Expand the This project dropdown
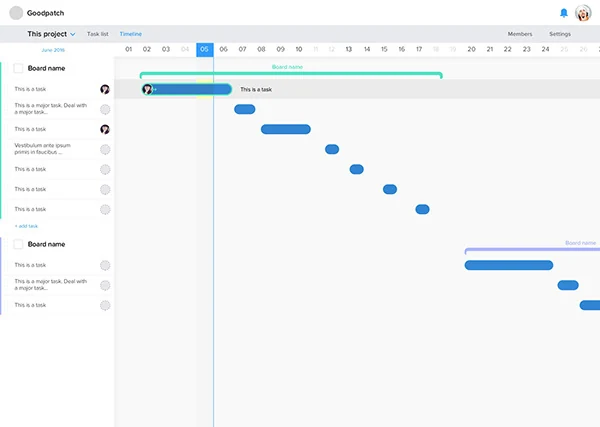 point(51,34)
